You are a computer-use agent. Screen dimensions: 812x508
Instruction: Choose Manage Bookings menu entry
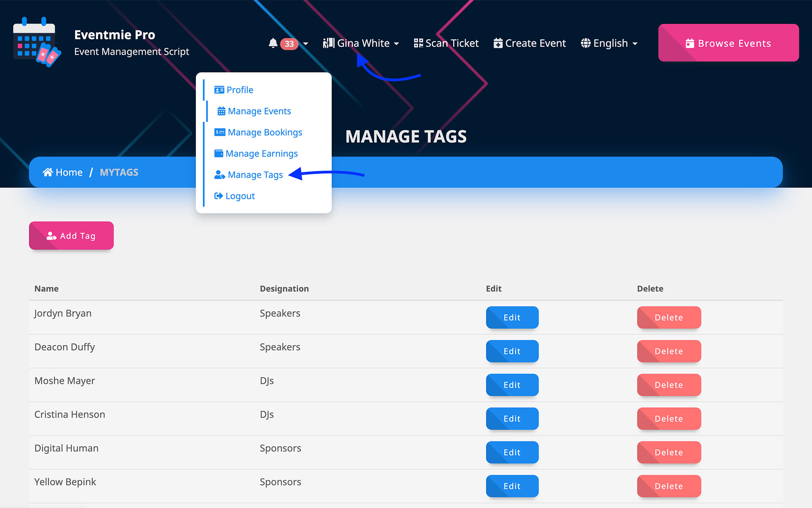265,132
